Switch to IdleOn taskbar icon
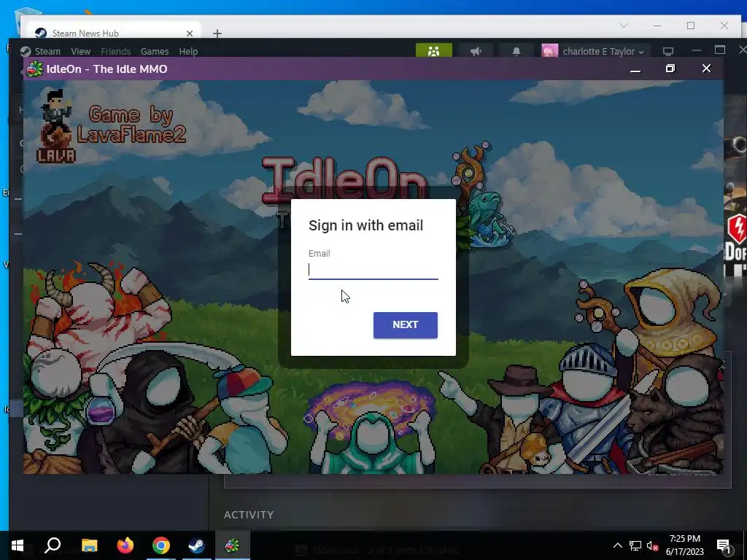The image size is (747, 560). pyautogui.click(x=233, y=545)
